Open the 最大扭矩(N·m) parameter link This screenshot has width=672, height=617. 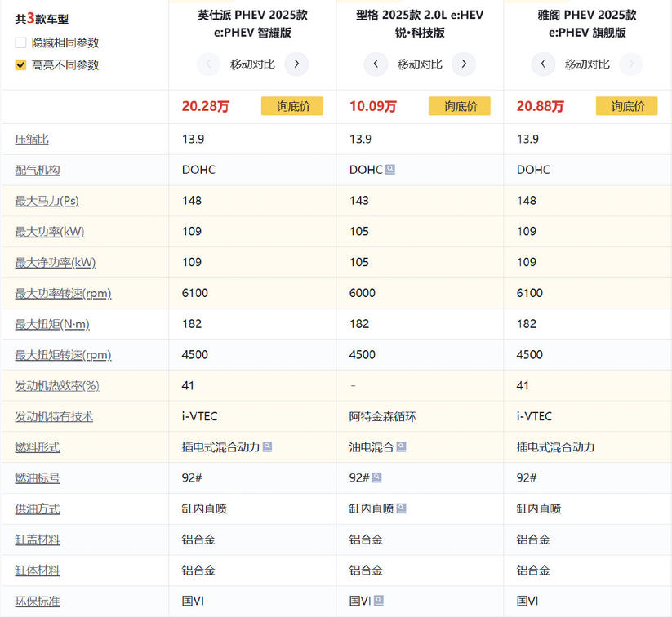pyautogui.click(x=52, y=324)
